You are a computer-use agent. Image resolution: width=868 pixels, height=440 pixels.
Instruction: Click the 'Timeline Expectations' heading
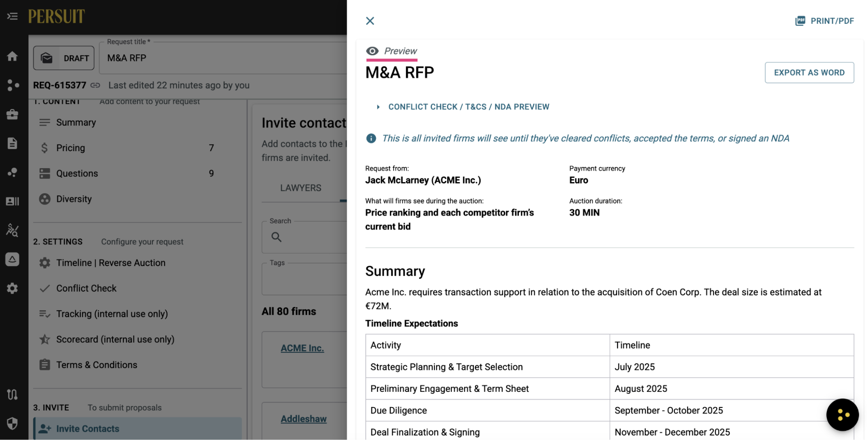(x=411, y=323)
